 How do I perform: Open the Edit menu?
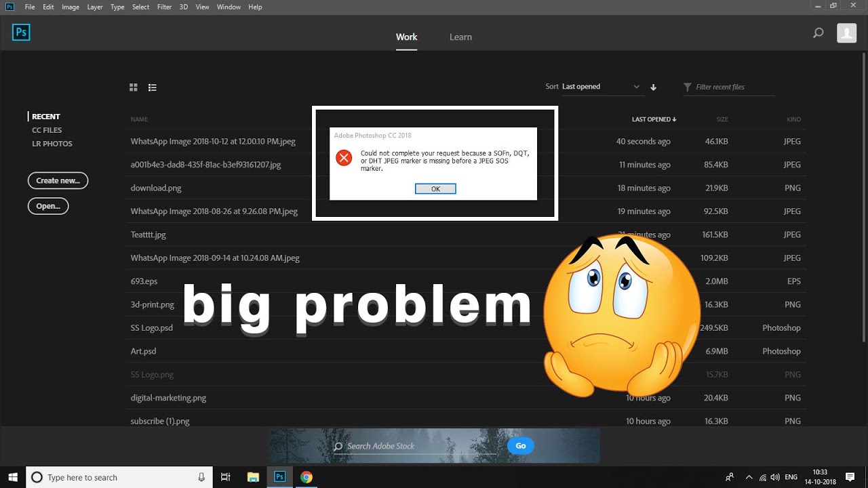pos(48,7)
